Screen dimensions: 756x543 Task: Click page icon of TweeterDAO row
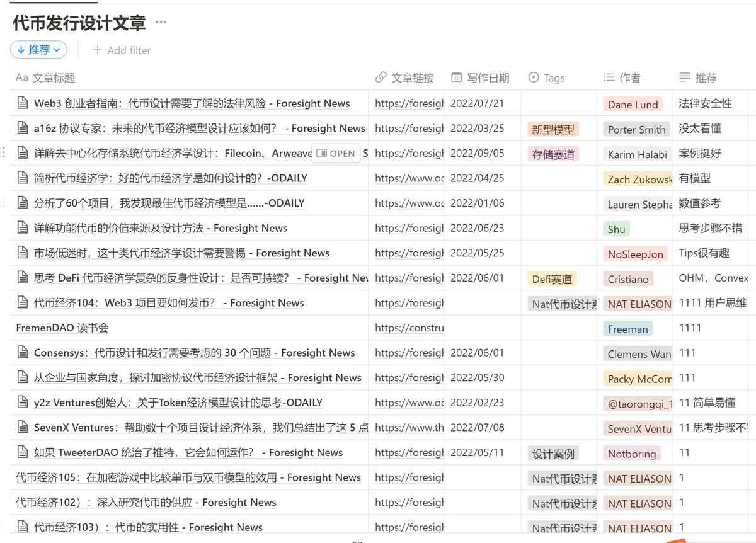23,452
